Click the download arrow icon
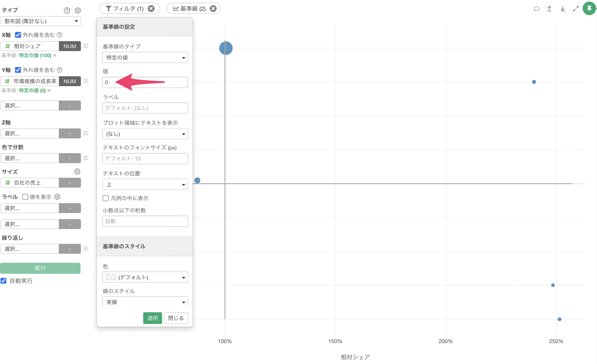 coord(563,9)
